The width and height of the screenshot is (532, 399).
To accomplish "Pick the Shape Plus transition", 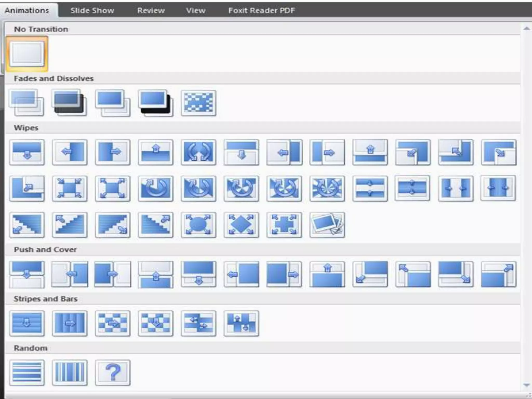I will 284,225.
